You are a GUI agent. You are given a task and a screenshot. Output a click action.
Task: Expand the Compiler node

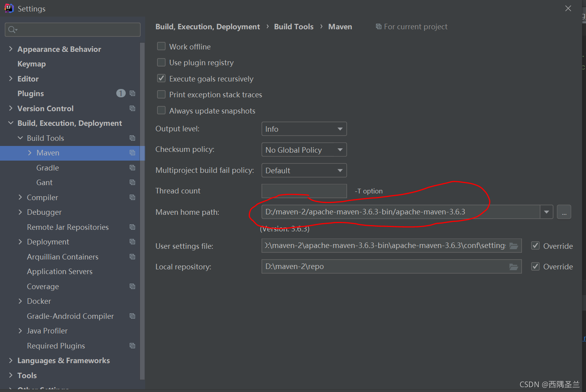pos(20,197)
